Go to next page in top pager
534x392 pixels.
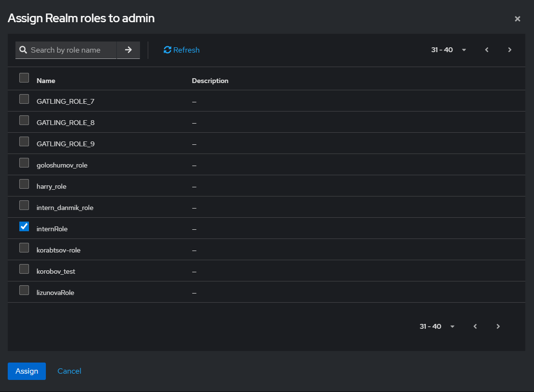pos(509,50)
